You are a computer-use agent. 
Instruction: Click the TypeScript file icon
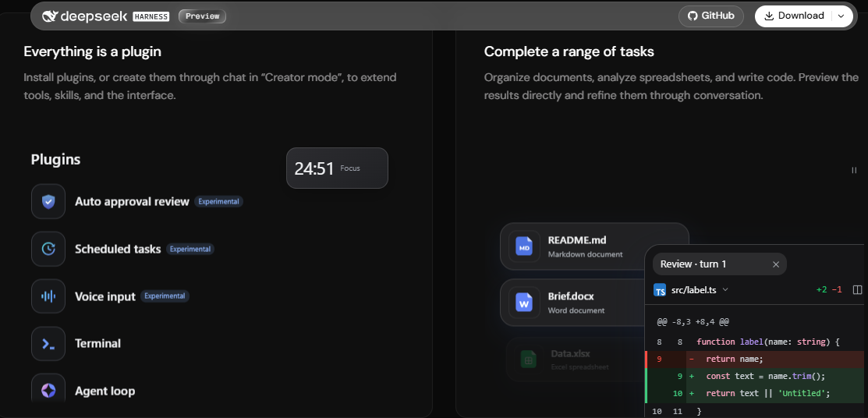coord(659,290)
